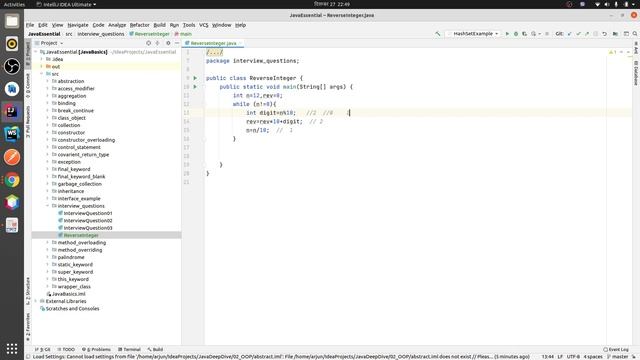Open the Event Log tool window
The width and height of the screenshot is (640, 360).
coord(616,349)
